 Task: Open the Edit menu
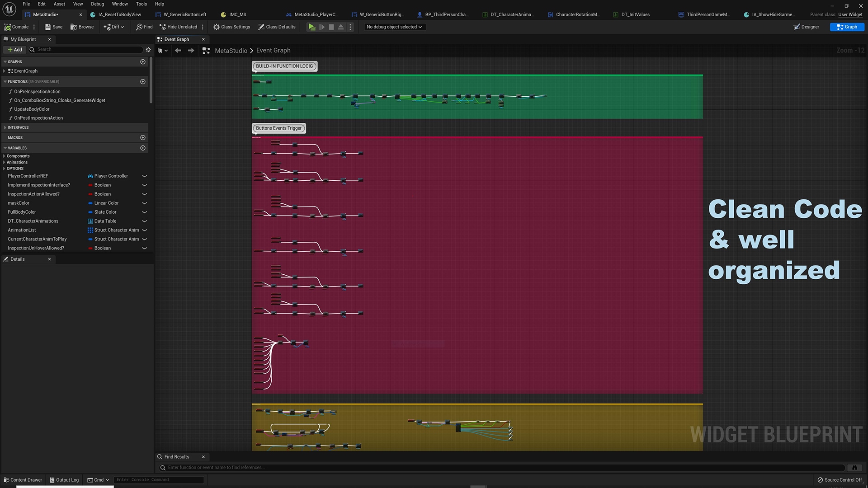click(42, 4)
